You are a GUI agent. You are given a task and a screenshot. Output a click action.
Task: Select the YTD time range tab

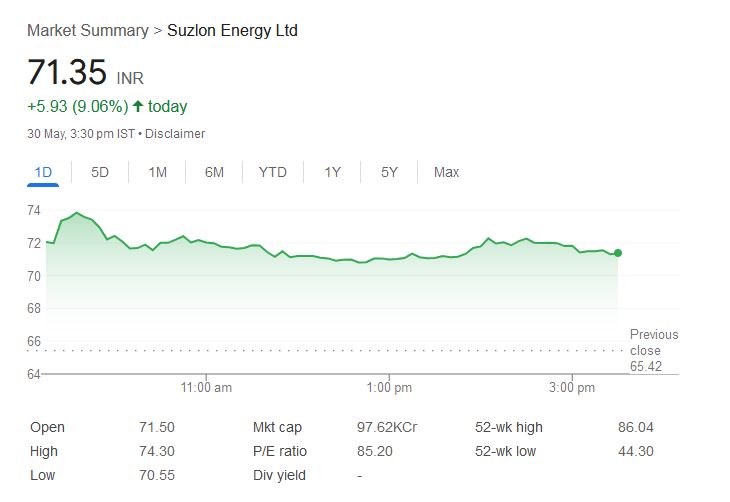pyautogui.click(x=272, y=172)
